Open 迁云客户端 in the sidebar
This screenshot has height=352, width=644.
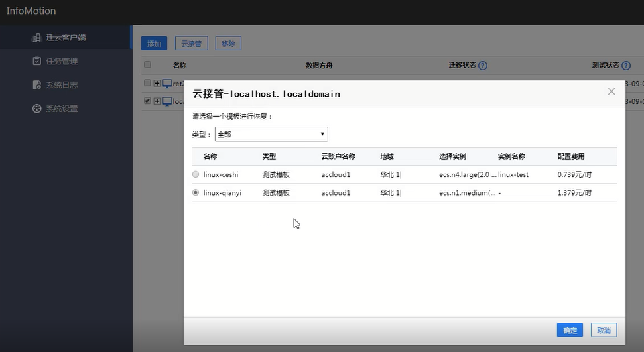coord(65,37)
